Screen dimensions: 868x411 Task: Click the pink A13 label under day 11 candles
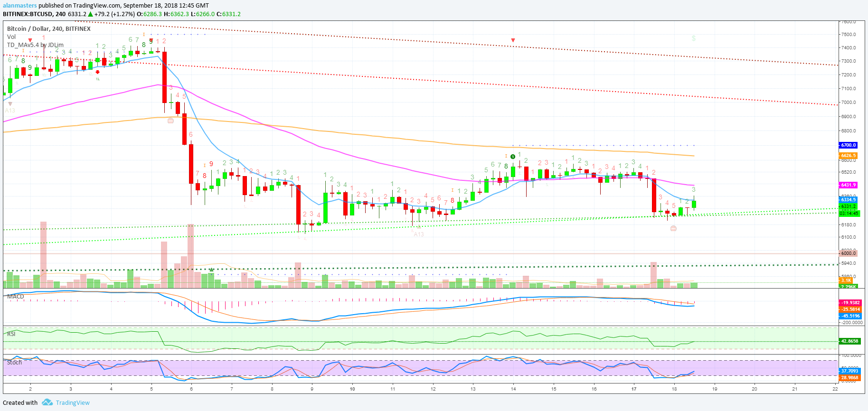tap(419, 234)
